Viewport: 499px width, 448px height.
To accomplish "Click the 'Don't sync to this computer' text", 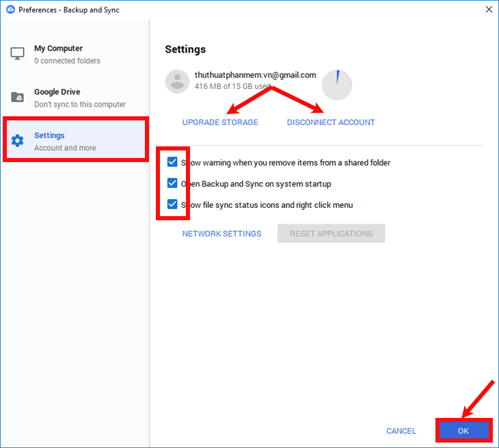I will coord(80,105).
